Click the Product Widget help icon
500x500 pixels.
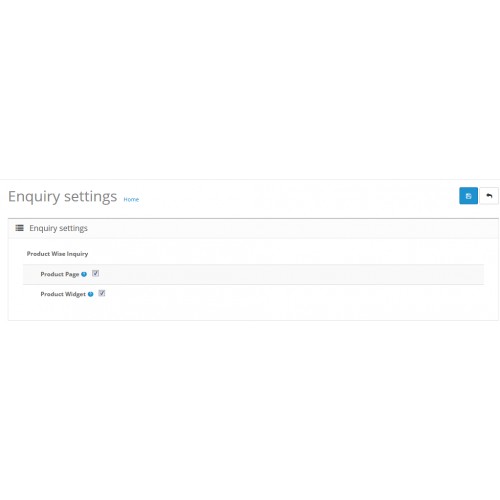click(x=91, y=294)
